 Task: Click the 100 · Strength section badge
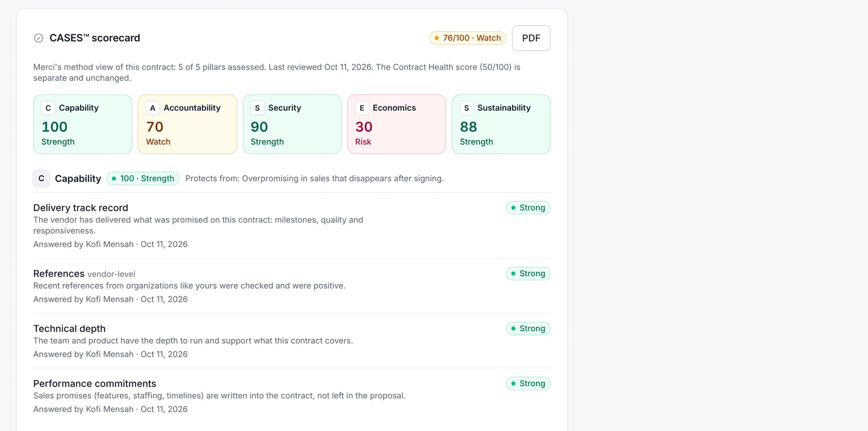coord(143,179)
